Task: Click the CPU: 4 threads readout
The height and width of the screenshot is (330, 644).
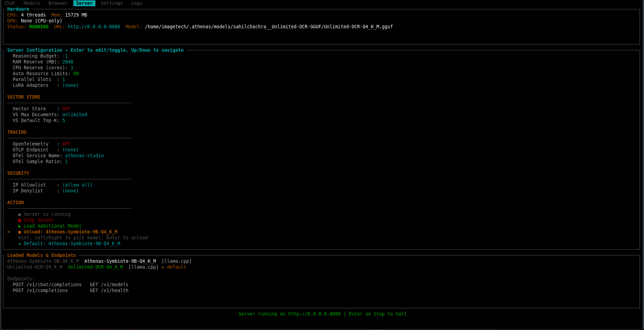Action: [27, 15]
